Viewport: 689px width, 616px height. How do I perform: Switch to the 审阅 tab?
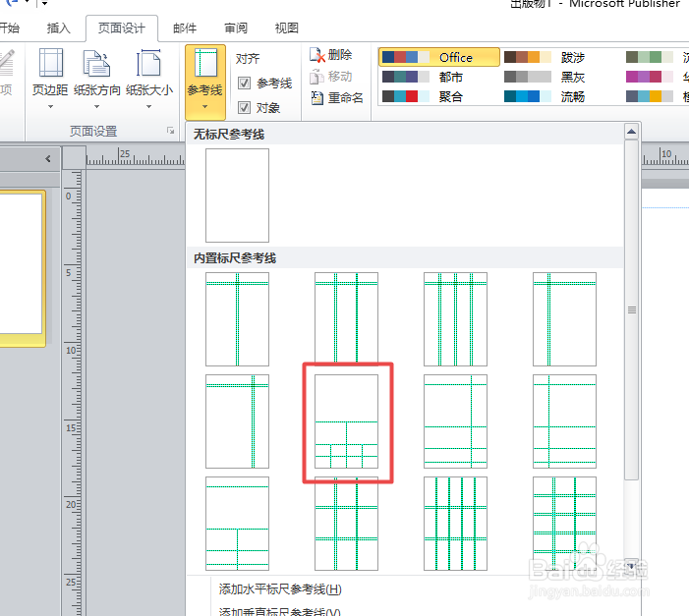tap(236, 28)
